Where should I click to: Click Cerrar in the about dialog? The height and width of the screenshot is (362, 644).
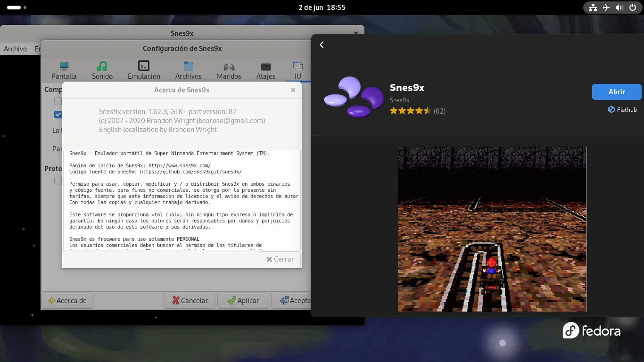280,259
